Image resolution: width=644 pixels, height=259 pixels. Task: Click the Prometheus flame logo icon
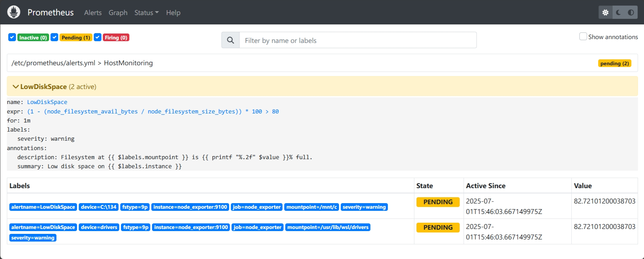pyautogui.click(x=14, y=12)
